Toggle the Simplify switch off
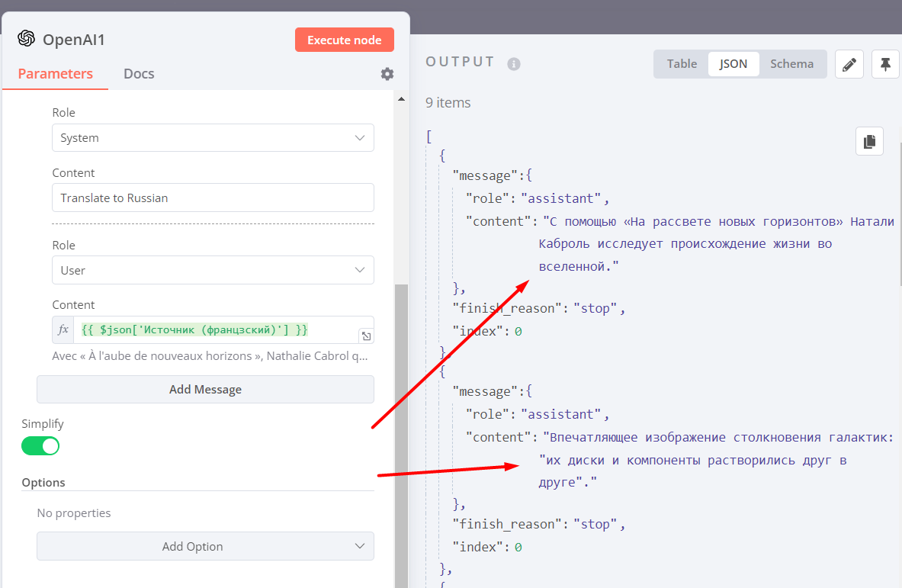Image resolution: width=902 pixels, height=588 pixels. tap(40, 446)
